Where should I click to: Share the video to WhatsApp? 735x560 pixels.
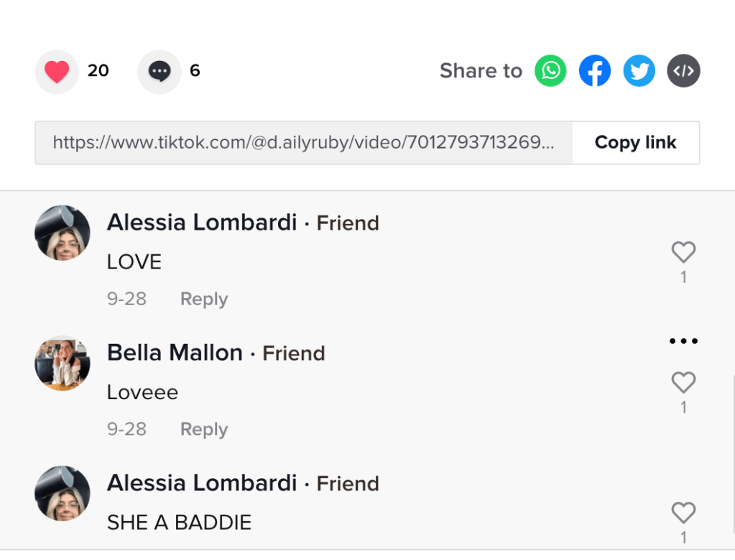550,71
